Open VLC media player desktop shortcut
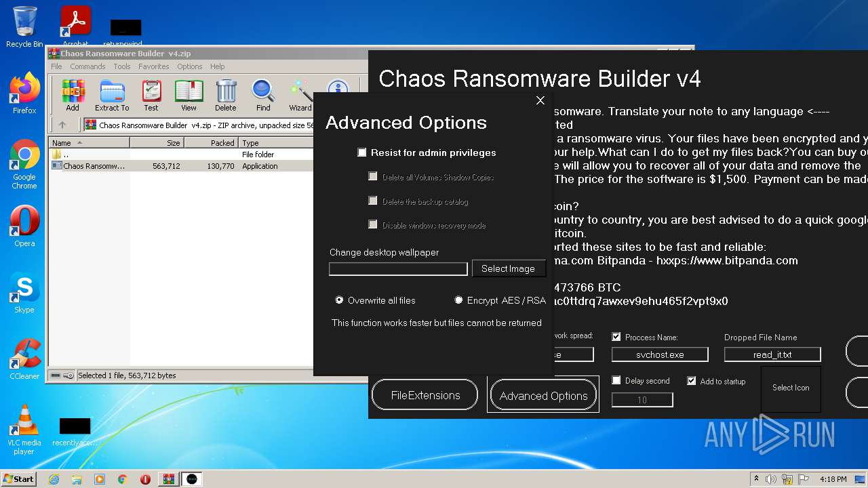This screenshot has height=488, width=868. tap(24, 430)
